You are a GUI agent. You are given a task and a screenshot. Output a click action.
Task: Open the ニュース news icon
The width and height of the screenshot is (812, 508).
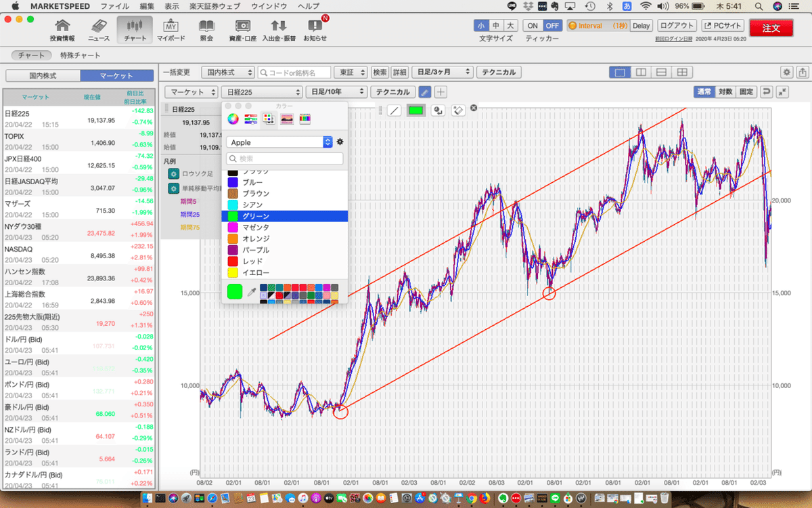[99, 30]
